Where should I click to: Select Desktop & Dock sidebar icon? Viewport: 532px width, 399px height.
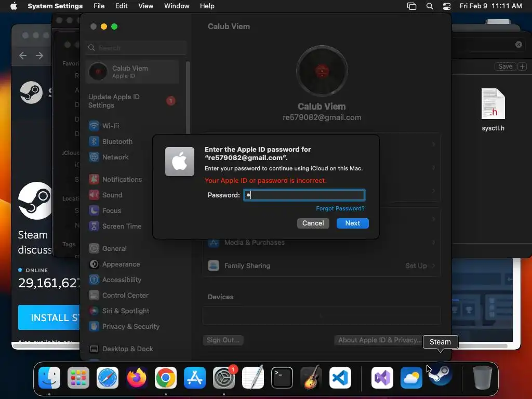(94, 349)
